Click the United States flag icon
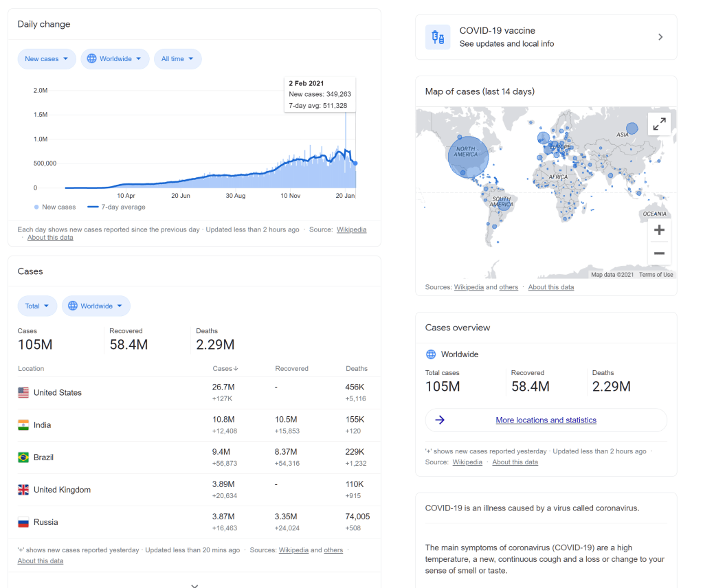Viewport: 703px width, 588px height. click(23, 393)
